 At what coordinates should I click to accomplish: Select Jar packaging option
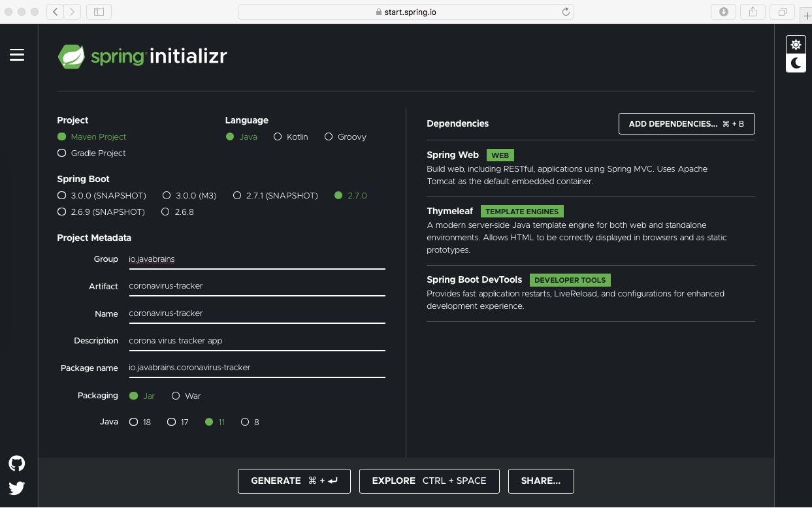(x=142, y=396)
